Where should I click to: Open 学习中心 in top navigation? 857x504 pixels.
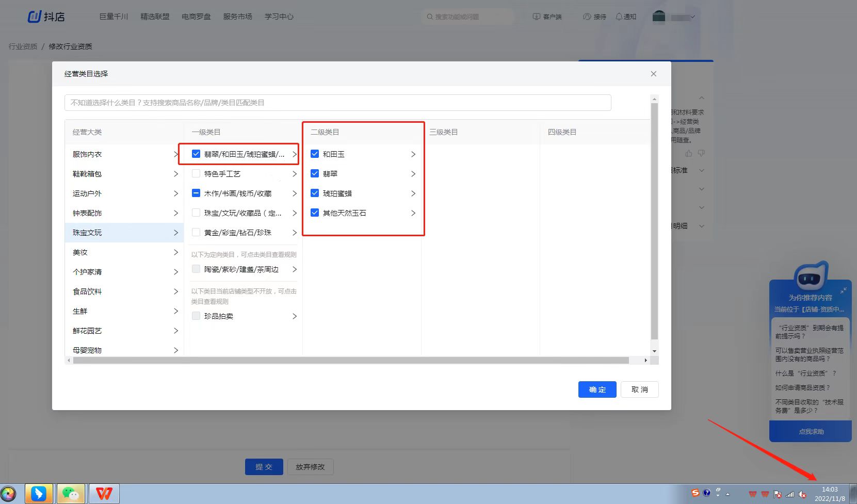(x=279, y=17)
